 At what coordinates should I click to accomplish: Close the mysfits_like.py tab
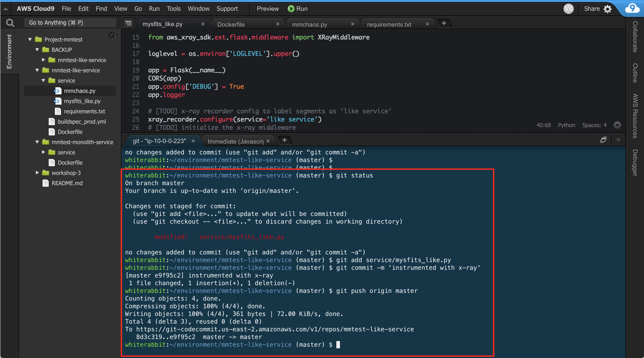(x=203, y=24)
